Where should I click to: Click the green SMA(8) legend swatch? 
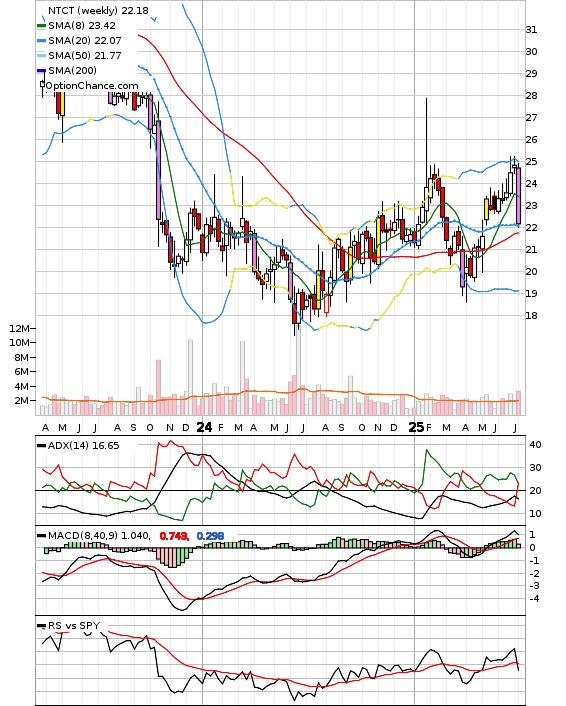[x=41, y=26]
